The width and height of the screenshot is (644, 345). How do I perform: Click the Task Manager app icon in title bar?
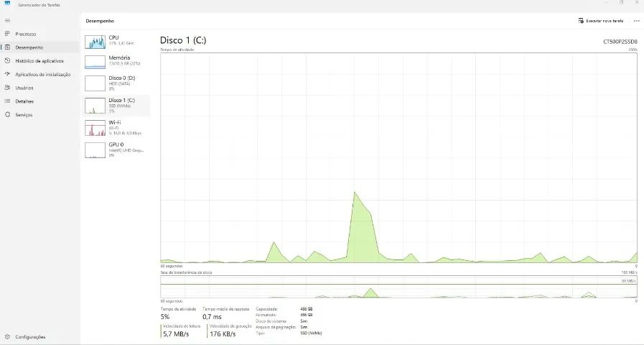(7, 4)
